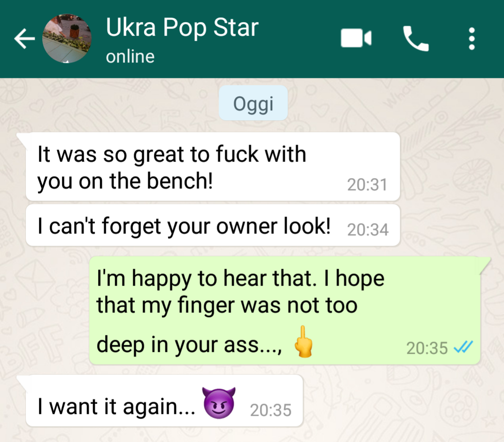Start a video call with Ukra Pop Star
The height and width of the screenshot is (442, 504).
(x=356, y=38)
